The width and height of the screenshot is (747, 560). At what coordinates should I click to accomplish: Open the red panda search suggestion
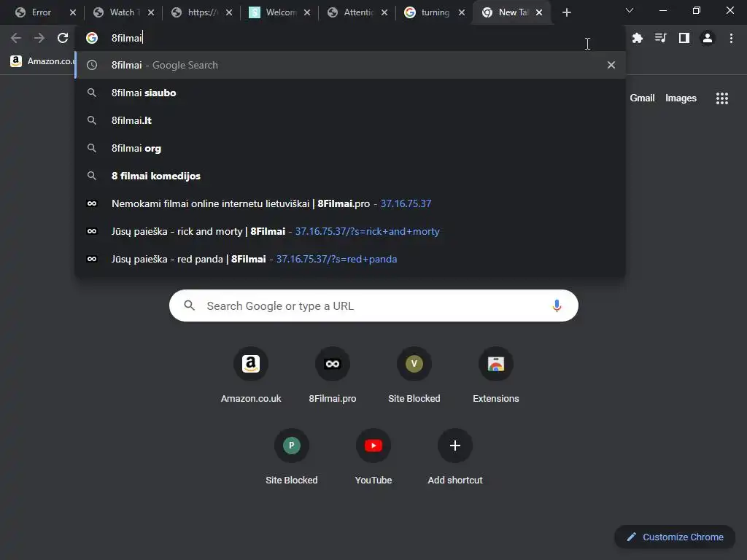350,259
